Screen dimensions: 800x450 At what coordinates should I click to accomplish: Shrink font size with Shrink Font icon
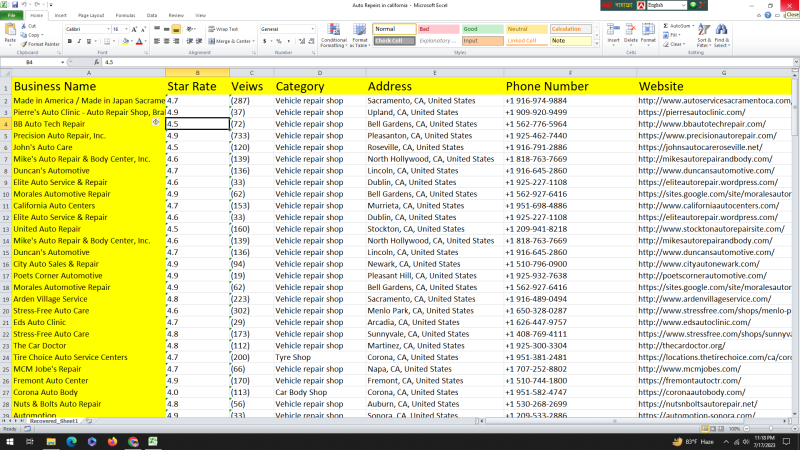pos(143,29)
